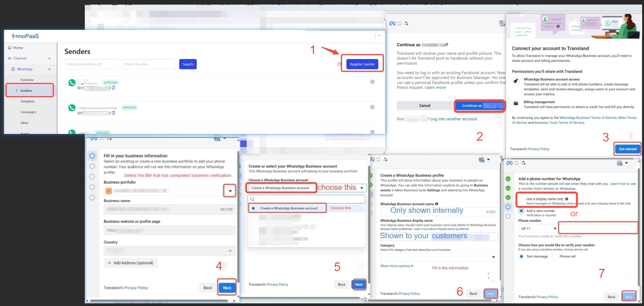Click WhatsApp Business account name info icon
This screenshot has height=306, width=644.
point(437,204)
